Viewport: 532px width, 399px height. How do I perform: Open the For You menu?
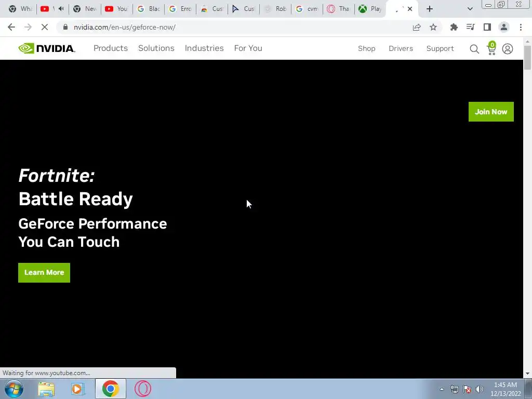point(248,48)
